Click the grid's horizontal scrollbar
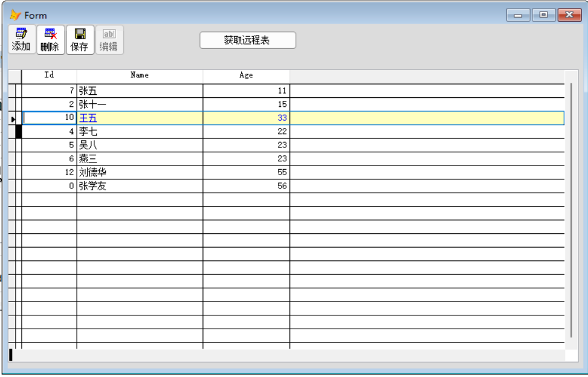The image size is (588, 377). [x=287, y=355]
